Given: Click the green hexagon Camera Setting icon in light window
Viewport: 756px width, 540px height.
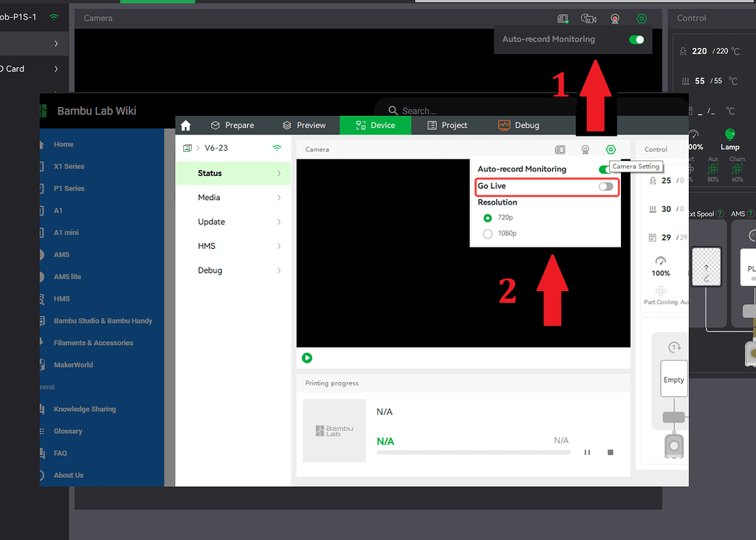Looking at the screenshot, I should coord(611,150).
